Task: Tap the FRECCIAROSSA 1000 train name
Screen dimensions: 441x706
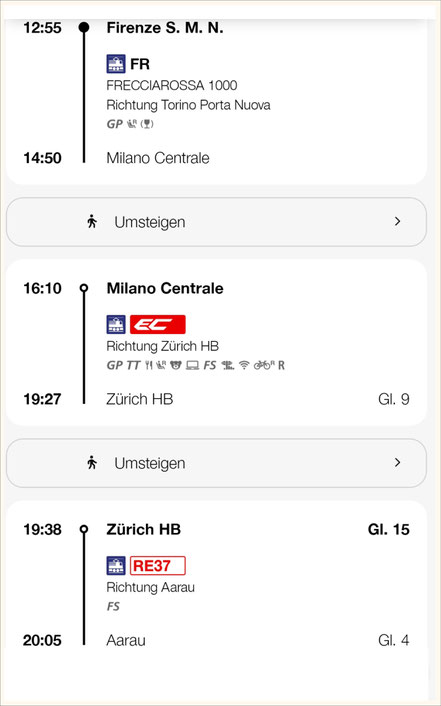Action: [172, 85]
